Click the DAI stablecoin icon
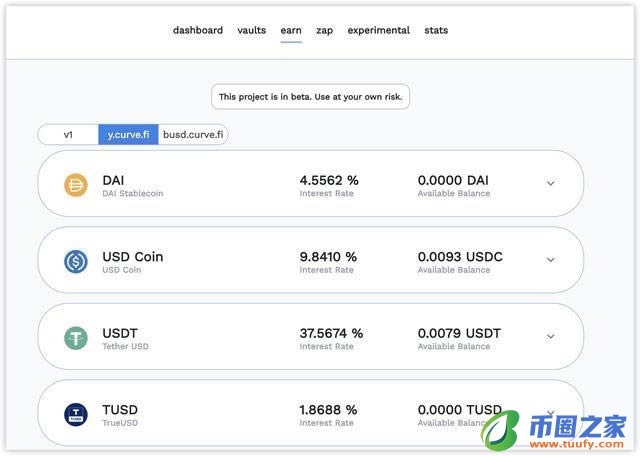Viewport: 640px width, 456px height. point(76,185)
